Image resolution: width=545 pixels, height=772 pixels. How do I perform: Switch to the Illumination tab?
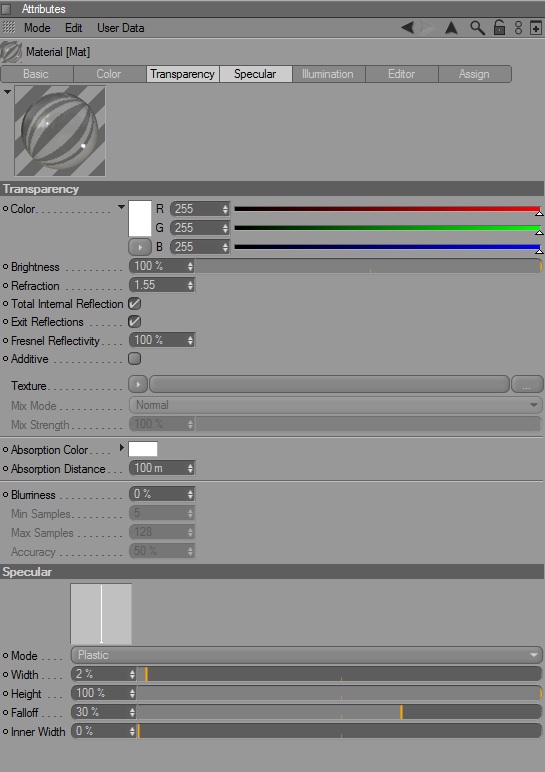[x=328, y=74]
